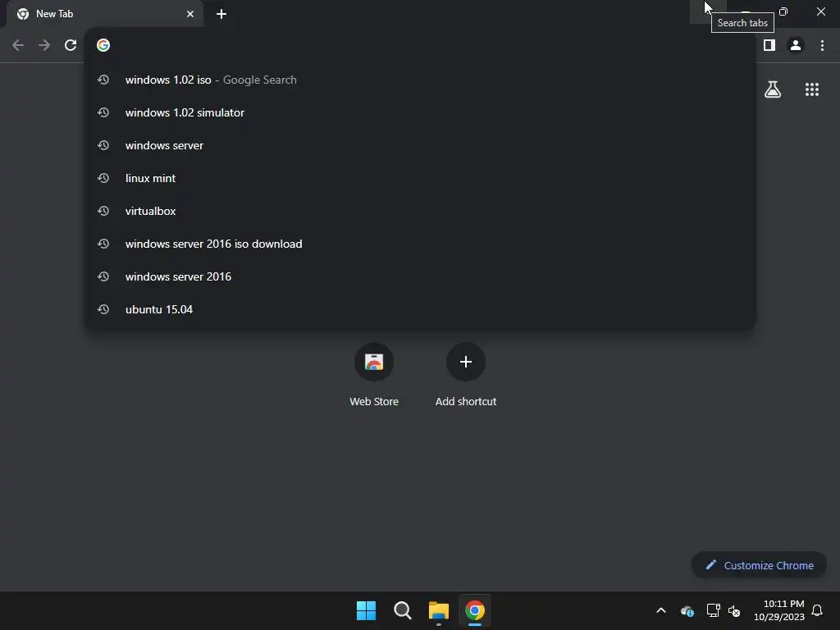Open the Google apps grid

coord(811,89)
